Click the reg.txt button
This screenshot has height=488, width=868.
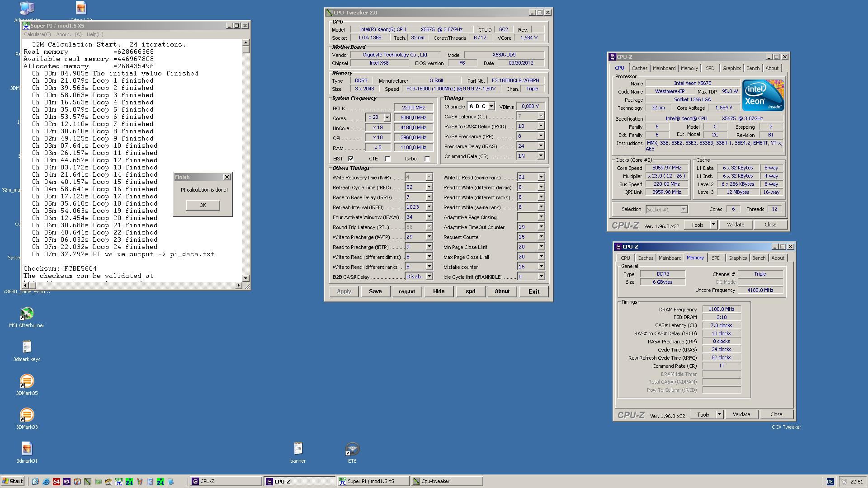click(x=406, y=291)
